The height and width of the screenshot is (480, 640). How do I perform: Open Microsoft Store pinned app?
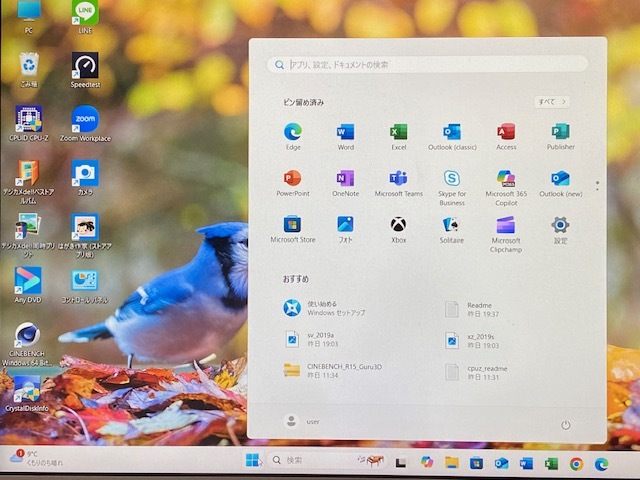[x=293, y=229]
